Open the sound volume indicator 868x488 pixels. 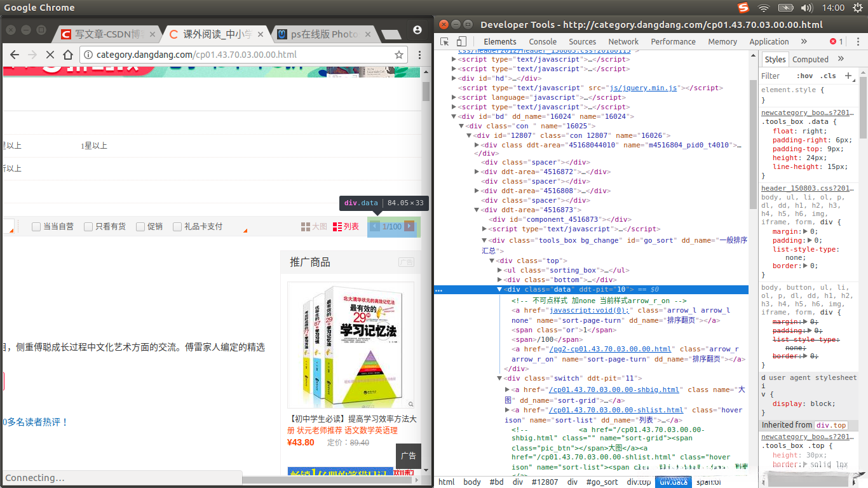coord(807,8)
